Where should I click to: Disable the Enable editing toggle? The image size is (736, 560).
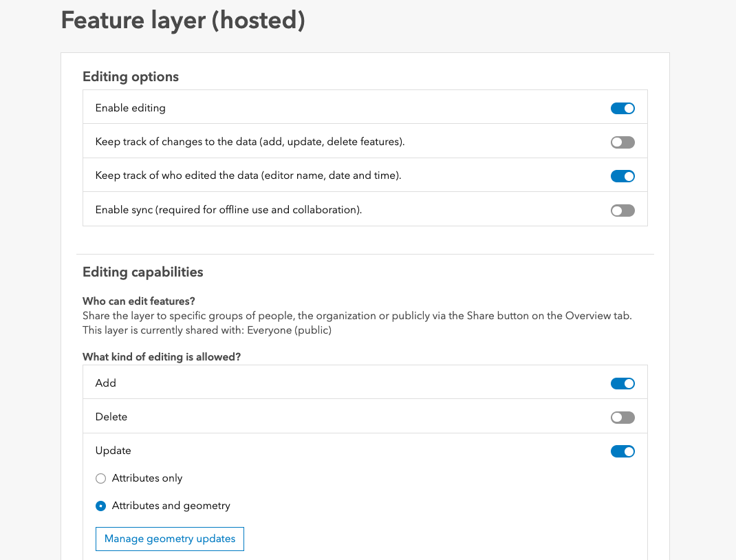click(623, 108)
